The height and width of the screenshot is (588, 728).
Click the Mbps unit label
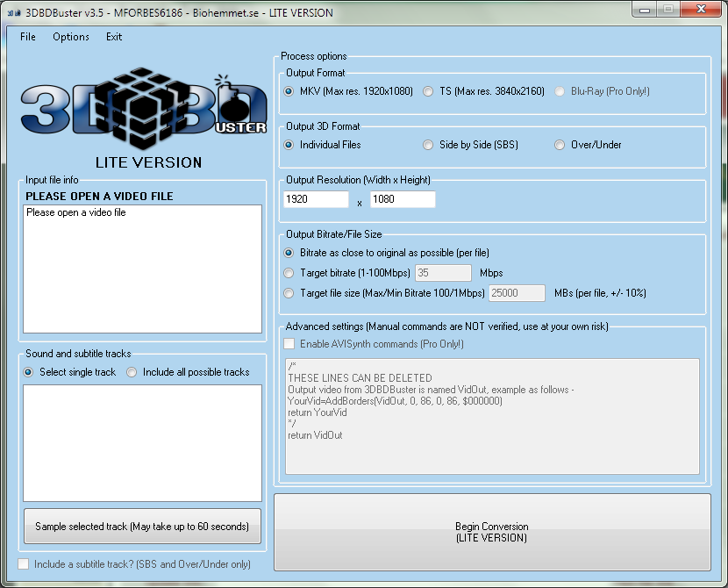[x=491, y=273]
